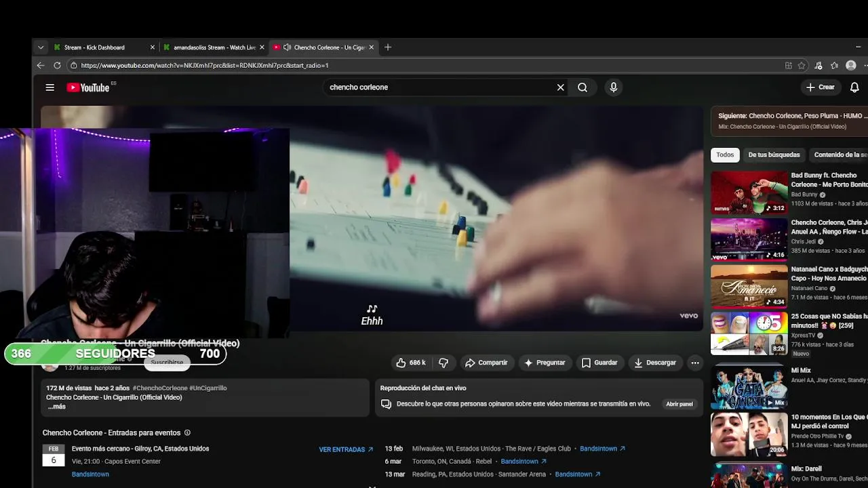
Task: Open the browser profile avatar
Action: click(x=851, y=66)
